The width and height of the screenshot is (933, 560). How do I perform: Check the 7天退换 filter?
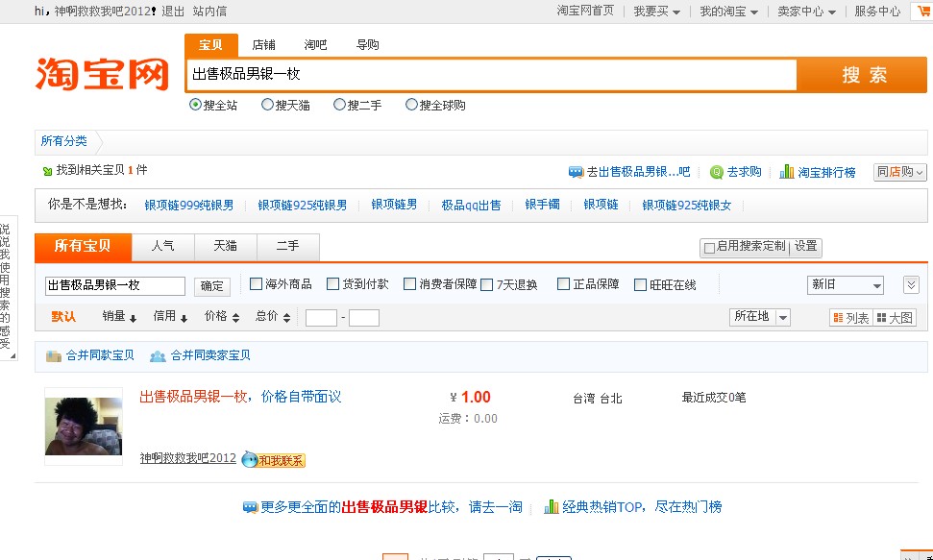pos(487,284)
